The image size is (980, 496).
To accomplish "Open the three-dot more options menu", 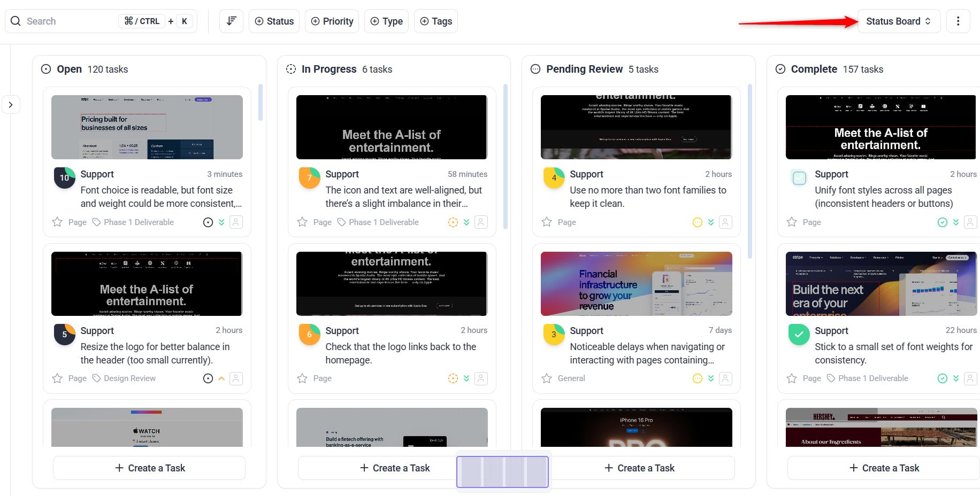I will point(958,21).
